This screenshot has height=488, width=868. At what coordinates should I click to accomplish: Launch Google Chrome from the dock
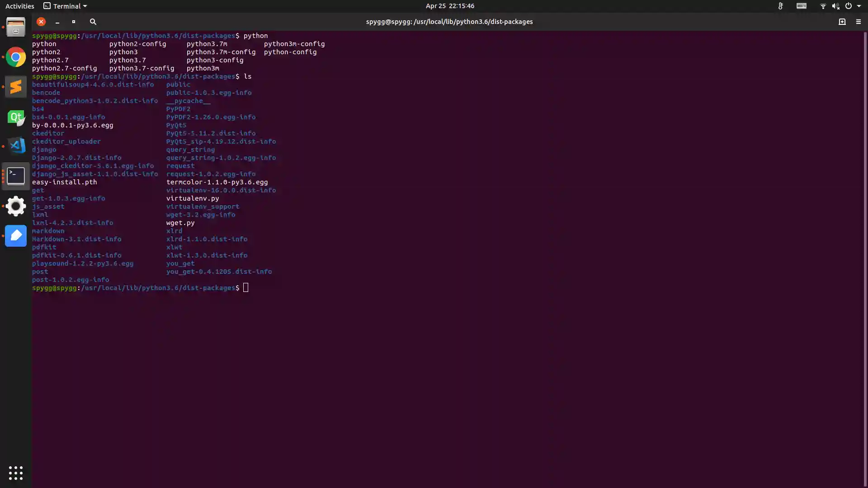click(16, 57)
